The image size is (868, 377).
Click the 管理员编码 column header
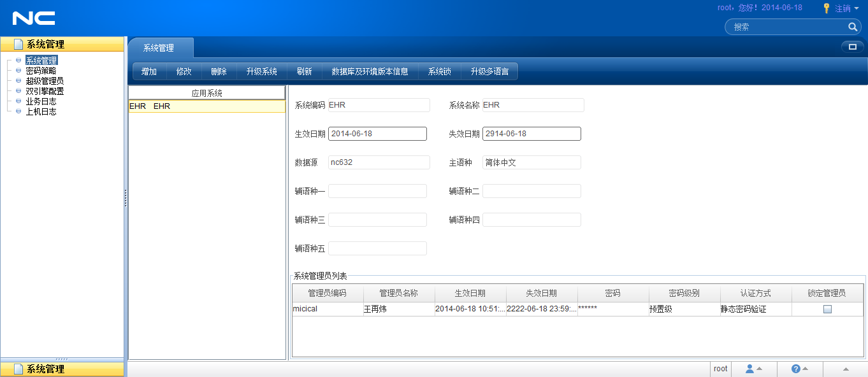[x=328, y=293]
